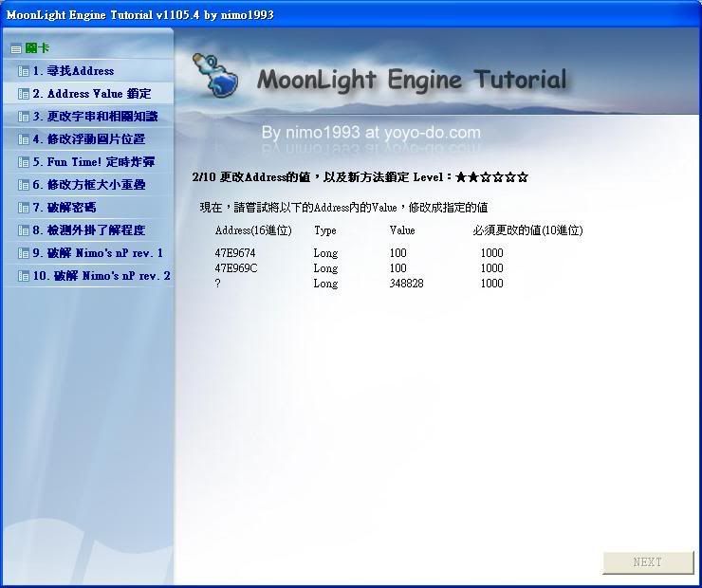
Task: Click the value 348828 of unknown address
Action: pyautogui.click(x=406, y=284)
